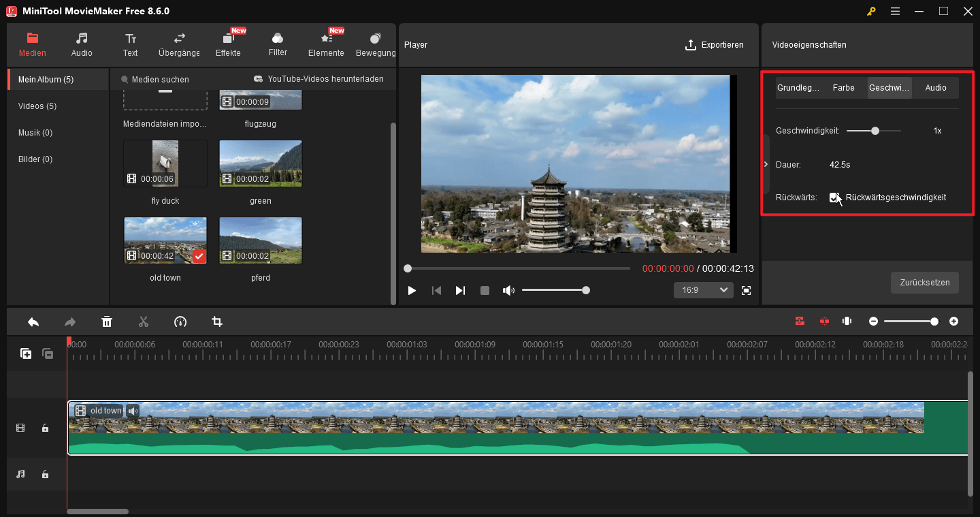This screenshot has width=980, height=517.
Task: Select the Übergänge (transitions) panel
Action: coord(178,44)
